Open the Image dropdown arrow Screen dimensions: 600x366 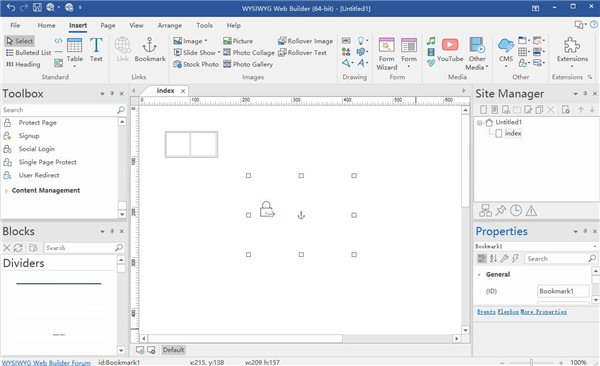pyautogui.click(x=206, y=41)
